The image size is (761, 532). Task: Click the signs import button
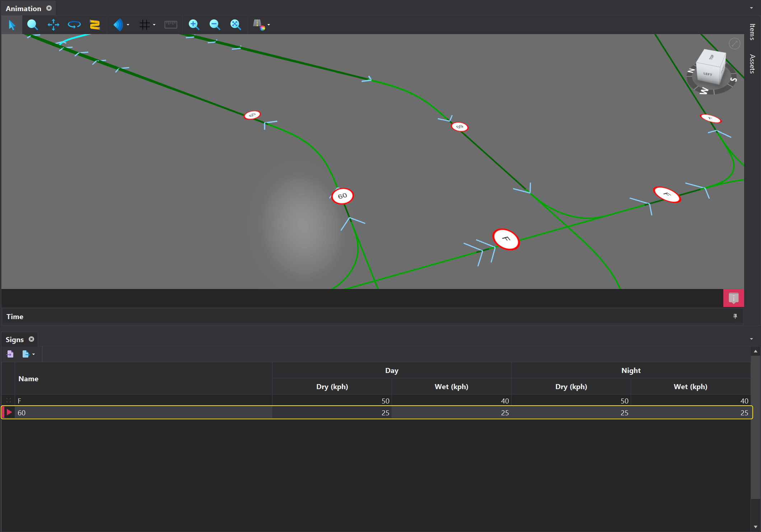(10, 354)
